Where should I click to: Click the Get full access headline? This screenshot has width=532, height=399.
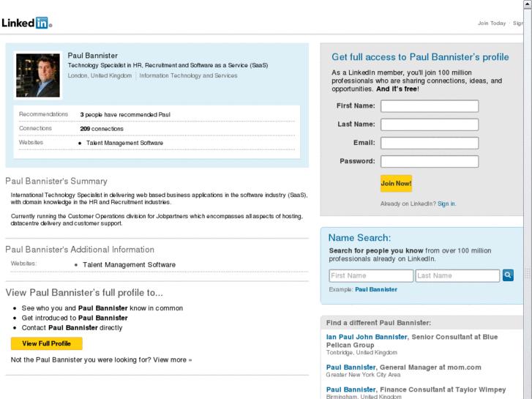[420, 57]
